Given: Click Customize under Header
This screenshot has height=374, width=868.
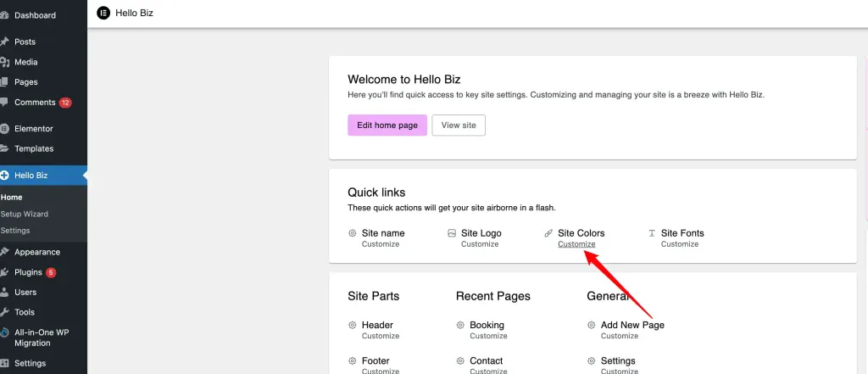Looking at the screenshot, I should click(x=381, y=336).
